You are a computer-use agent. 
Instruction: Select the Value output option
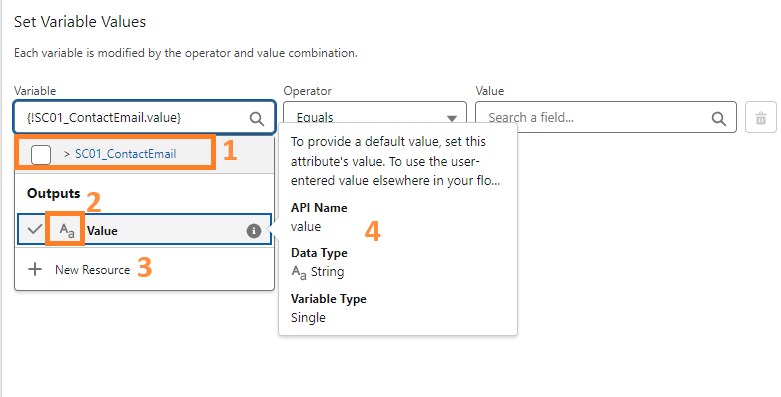144,230
